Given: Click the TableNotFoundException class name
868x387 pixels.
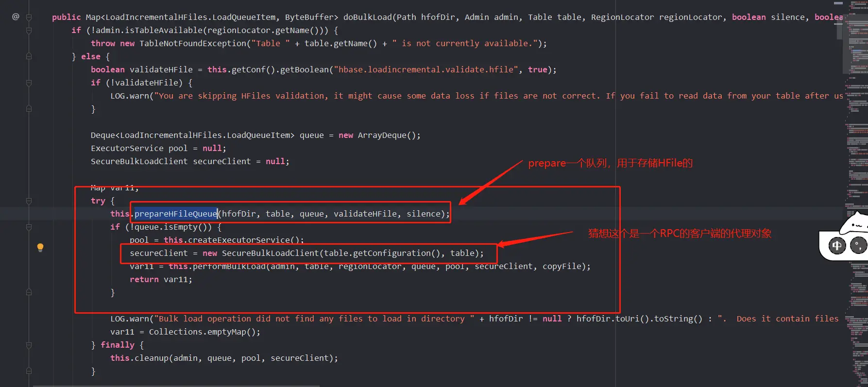Looking at the screenshot, I should [193, 43].
